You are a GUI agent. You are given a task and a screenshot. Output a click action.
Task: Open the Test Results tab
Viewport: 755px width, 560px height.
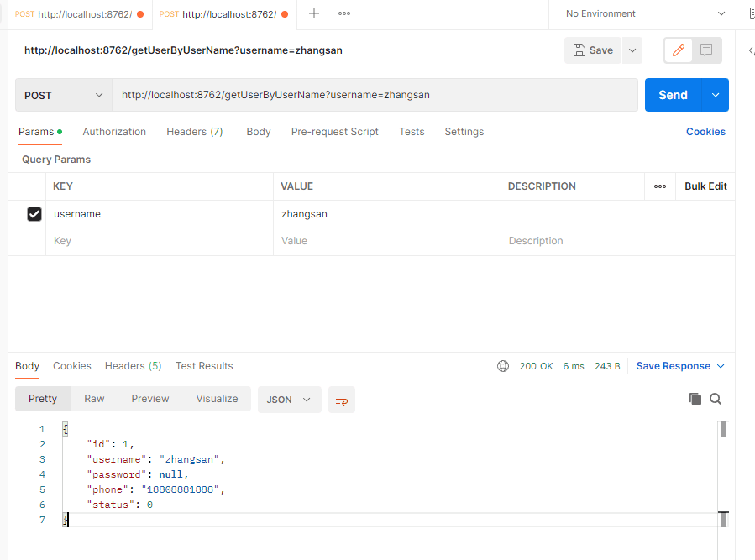(204, 366)
